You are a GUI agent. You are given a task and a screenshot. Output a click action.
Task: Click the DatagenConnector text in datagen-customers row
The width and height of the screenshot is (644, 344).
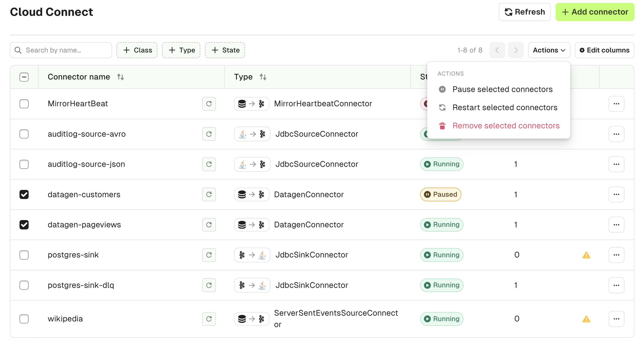[x=309, y=195]
